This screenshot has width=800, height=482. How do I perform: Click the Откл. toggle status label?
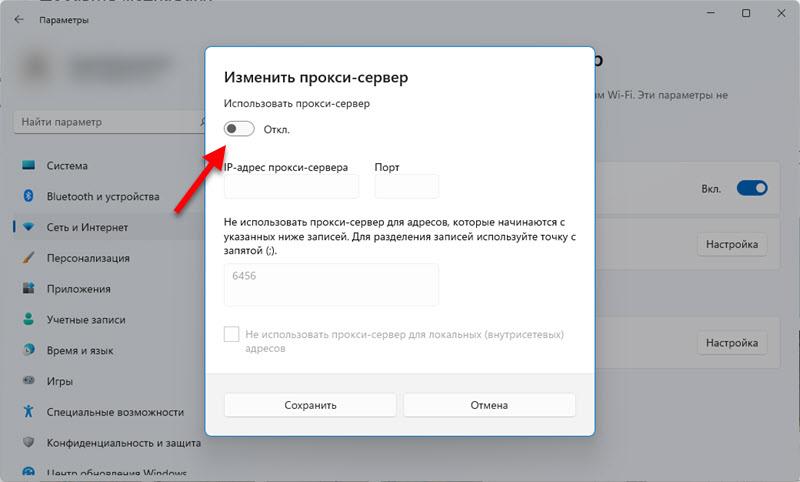(277, 130)
